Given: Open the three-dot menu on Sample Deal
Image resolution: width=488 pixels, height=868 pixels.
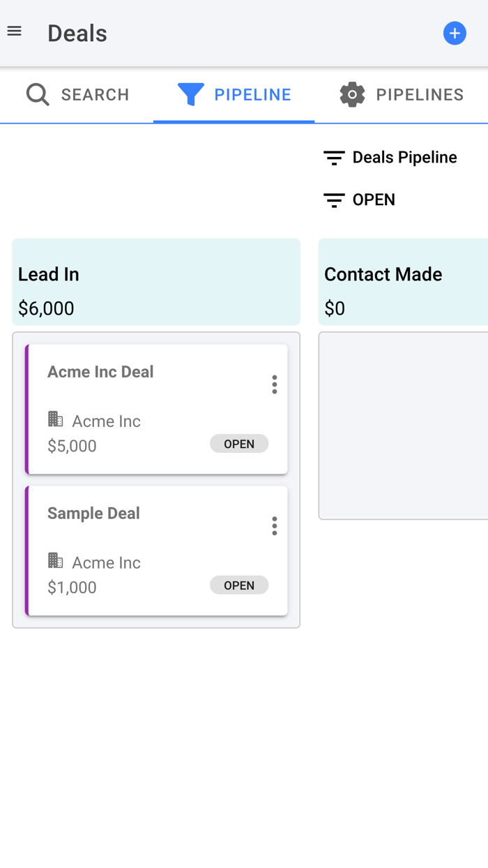Looking at the screenshot, I should 274,525.
